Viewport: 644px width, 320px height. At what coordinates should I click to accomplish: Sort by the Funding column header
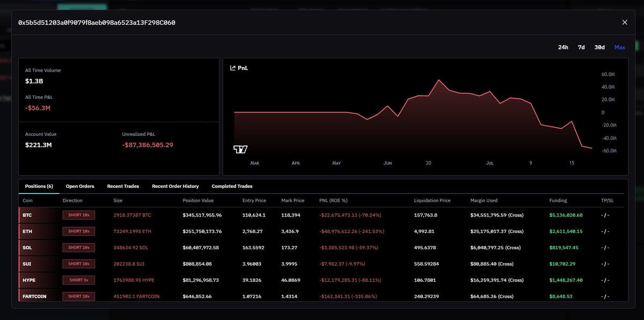[x=558, y=200]
